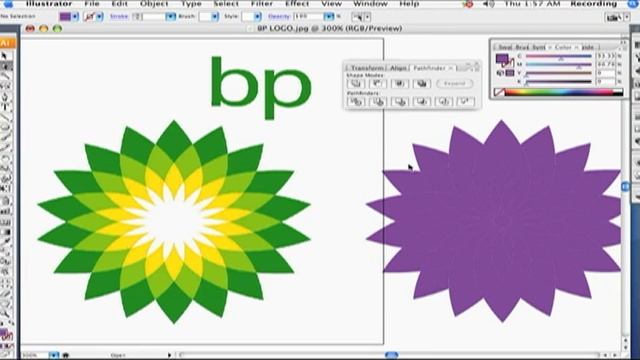640x360 pixels.
Task: Open the Window menu
Action: 370,4
